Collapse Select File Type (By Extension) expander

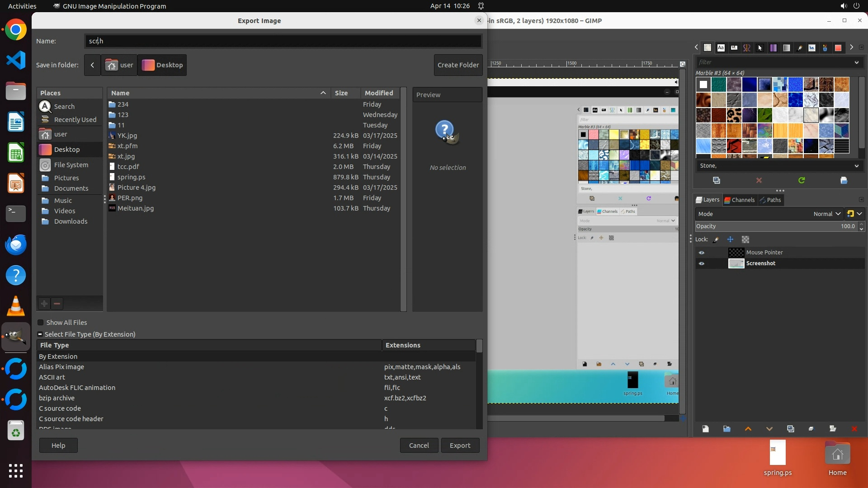point(40,334)
